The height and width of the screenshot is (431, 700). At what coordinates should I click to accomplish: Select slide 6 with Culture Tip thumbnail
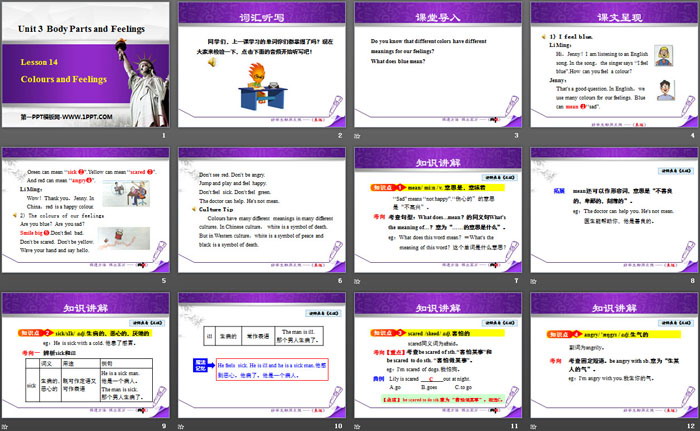tap(262, 210)
